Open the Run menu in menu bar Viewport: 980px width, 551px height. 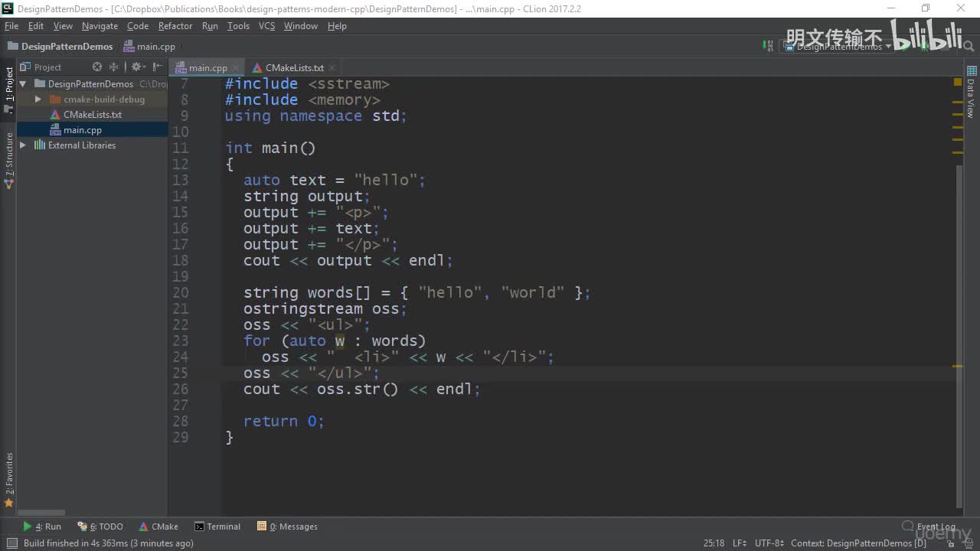pos(210,26)
